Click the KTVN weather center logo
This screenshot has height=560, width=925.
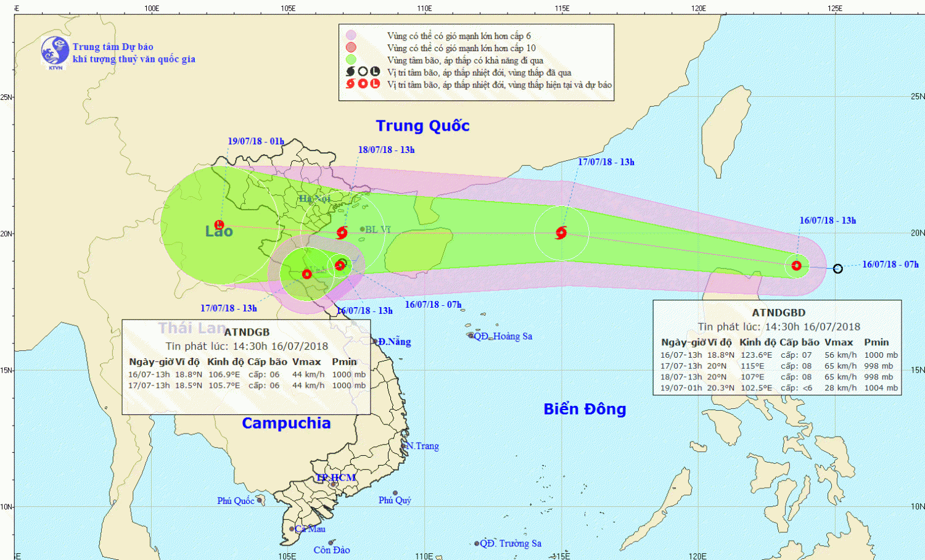point(55,52)
